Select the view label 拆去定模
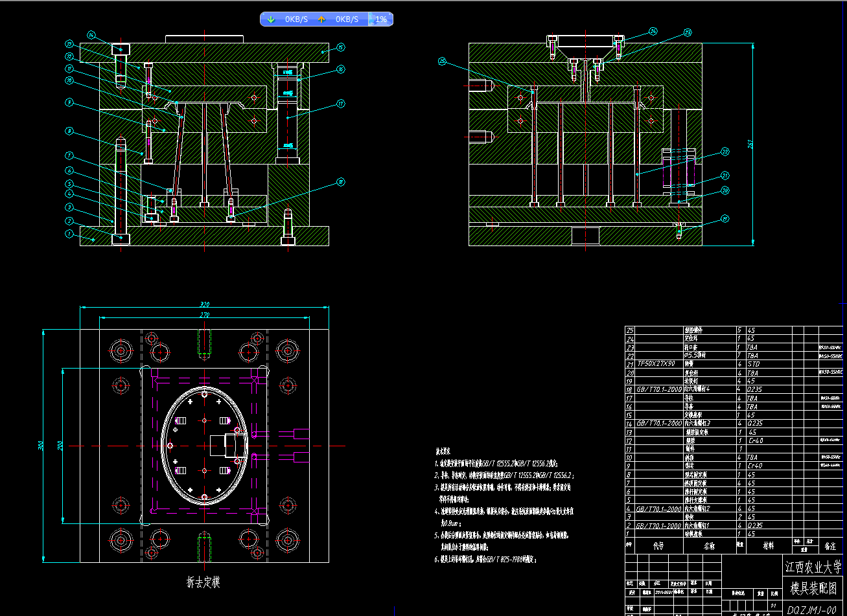847x616 pixels. pyautogui.click(x=203, y=582)
